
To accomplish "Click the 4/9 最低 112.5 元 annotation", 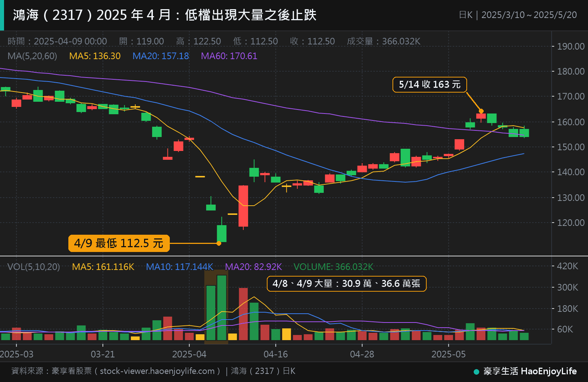I will click(119, 243).
